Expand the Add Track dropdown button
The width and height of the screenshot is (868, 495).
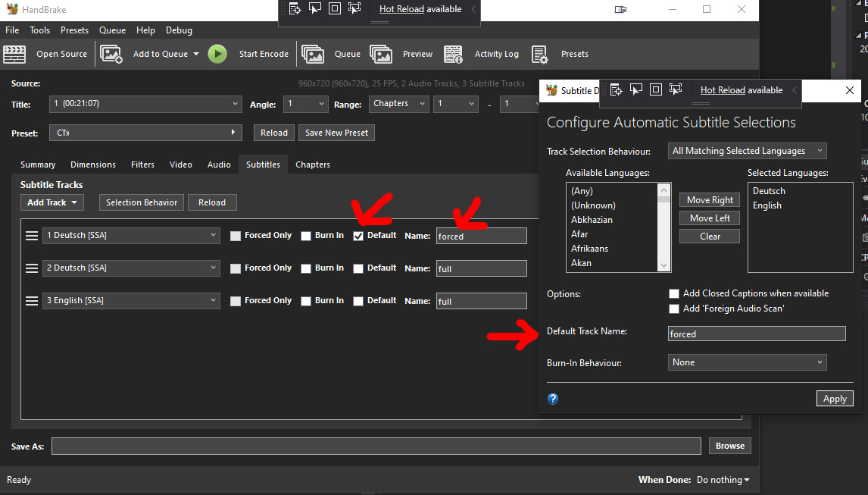pyautogui.click(x=52, y=203)
